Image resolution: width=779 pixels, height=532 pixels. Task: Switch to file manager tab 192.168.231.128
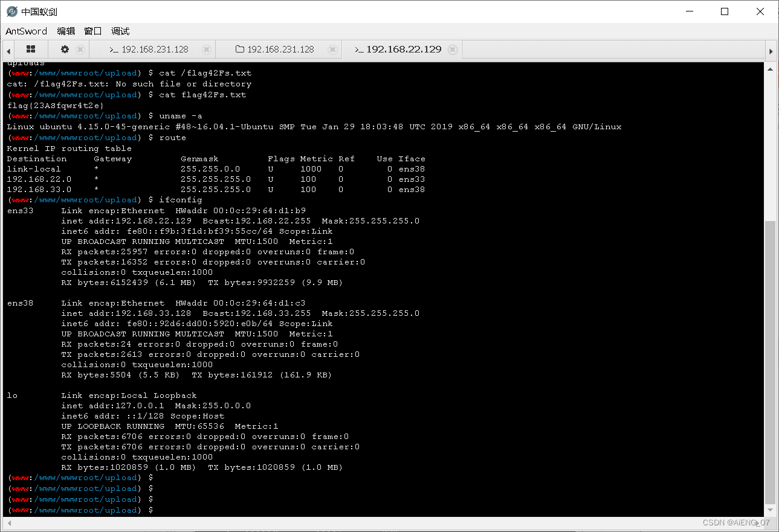pyautogui.click(x=274, y=50)
